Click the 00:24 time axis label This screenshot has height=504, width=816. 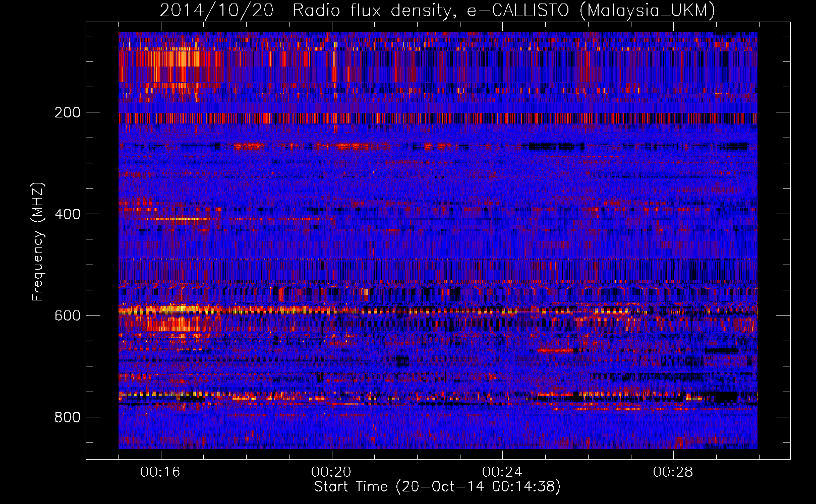[502, 472]
